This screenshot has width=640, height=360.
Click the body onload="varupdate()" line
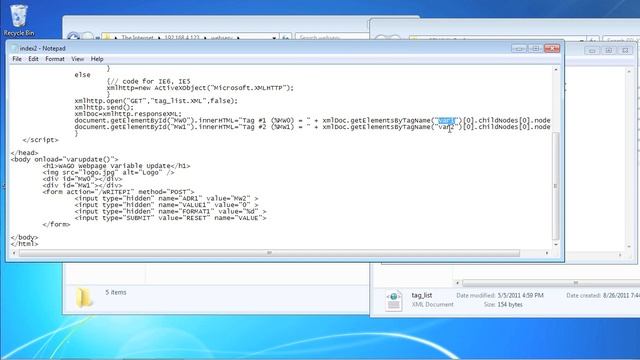click(x=64, y=160)
